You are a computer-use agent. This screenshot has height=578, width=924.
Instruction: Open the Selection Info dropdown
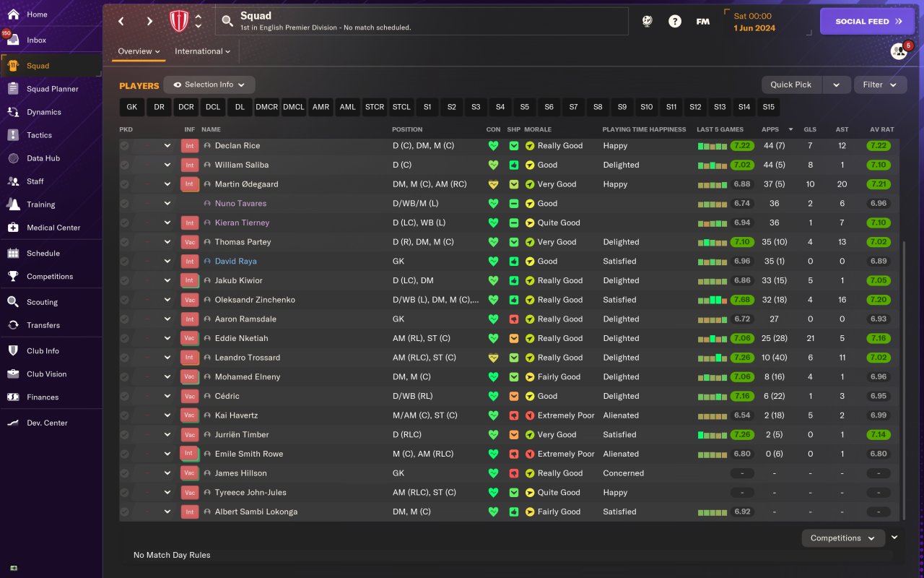(209, 85)
